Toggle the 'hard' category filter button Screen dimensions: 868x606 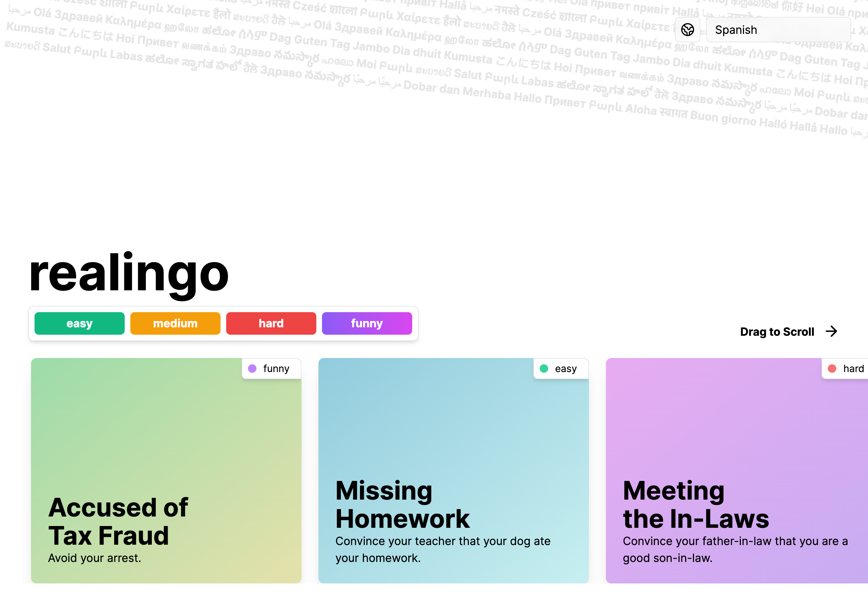pos(271,323)
